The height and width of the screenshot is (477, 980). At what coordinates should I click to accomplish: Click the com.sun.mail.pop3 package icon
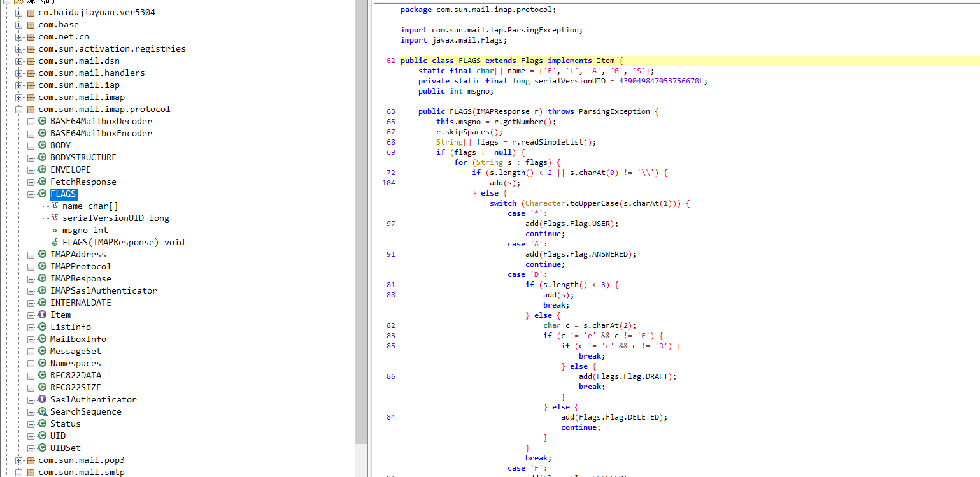[31, 460]
